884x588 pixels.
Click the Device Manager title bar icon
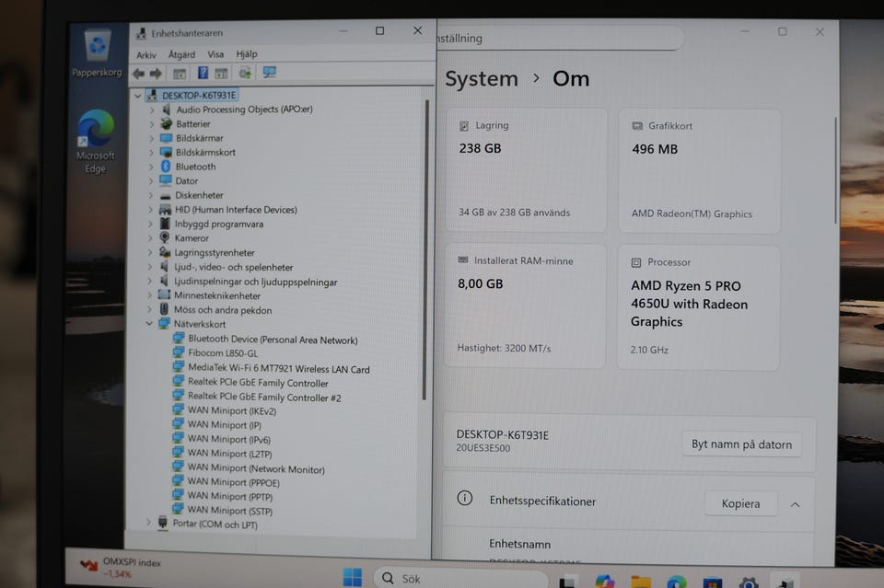[140, 34]
